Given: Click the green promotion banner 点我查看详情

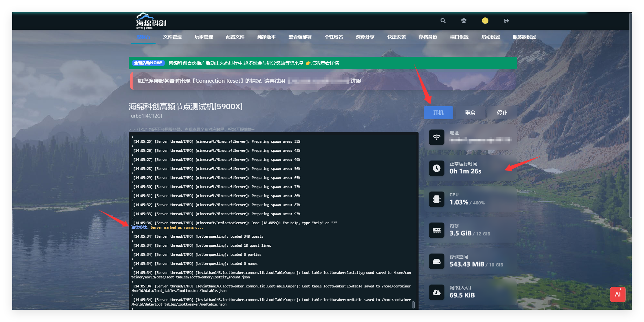Looking at the screenshot, I should point(325,63).
